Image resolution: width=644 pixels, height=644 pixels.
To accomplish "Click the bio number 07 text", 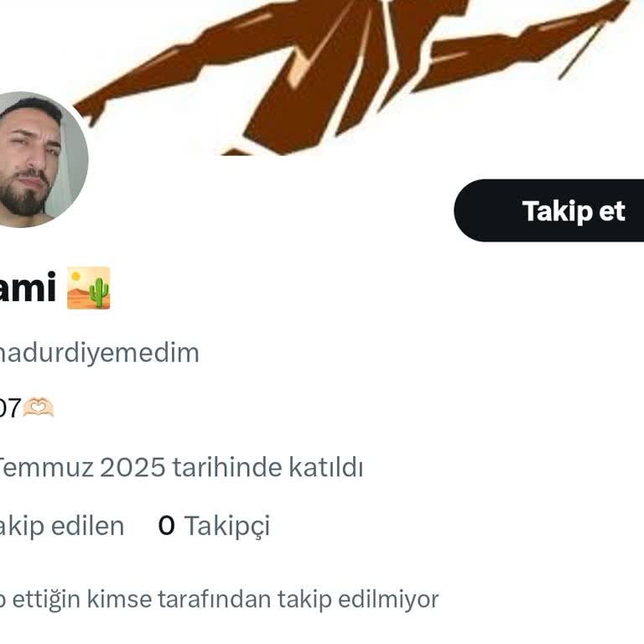I will (x=10, y=408).
